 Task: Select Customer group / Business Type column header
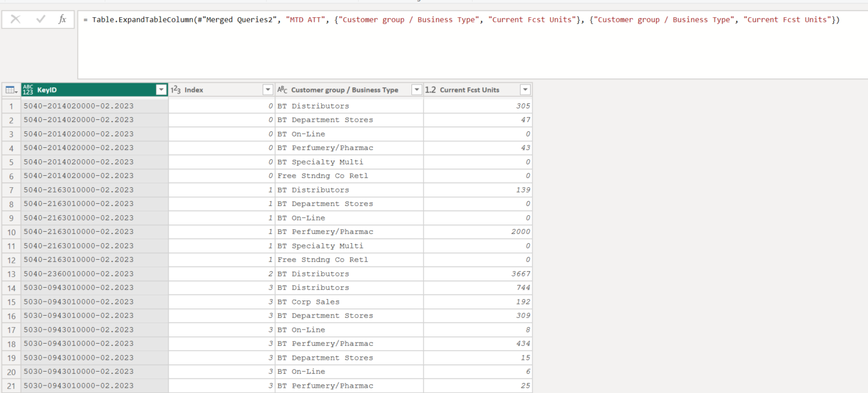(349, 90)
